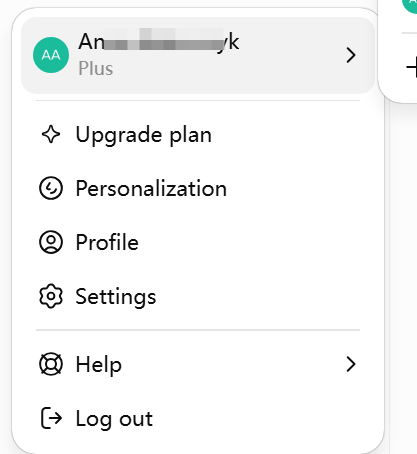Click the Log out label
This screenshot has height=454, width=417.
pos(114,419)
